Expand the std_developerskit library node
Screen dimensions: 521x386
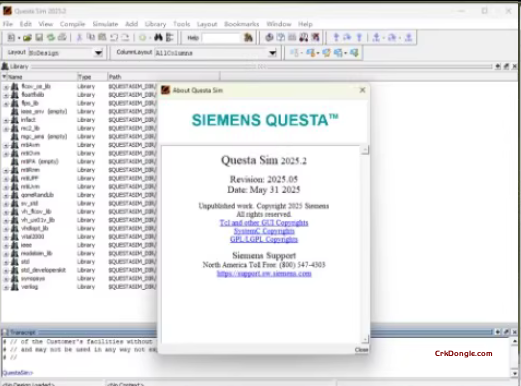click(x=6, y=270)
